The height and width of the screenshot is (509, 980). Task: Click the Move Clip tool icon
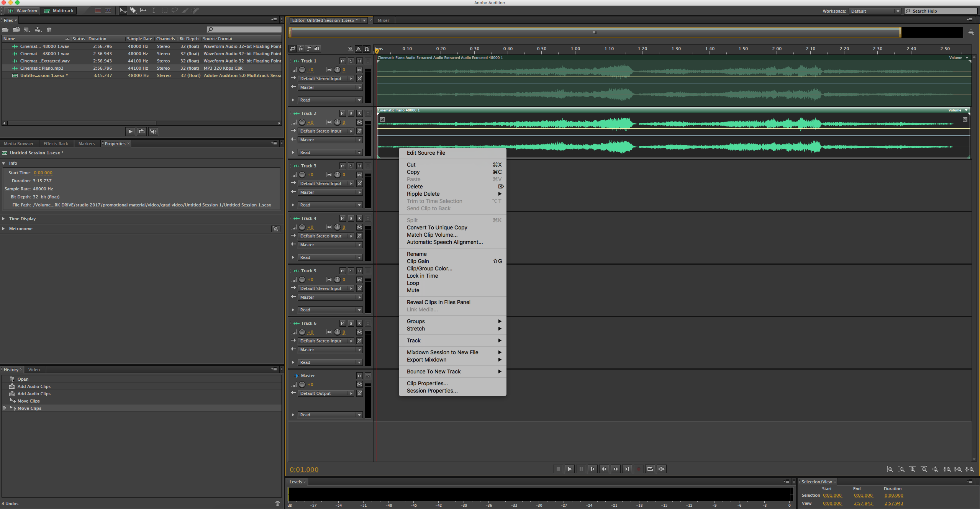click(x=123, y=10)
